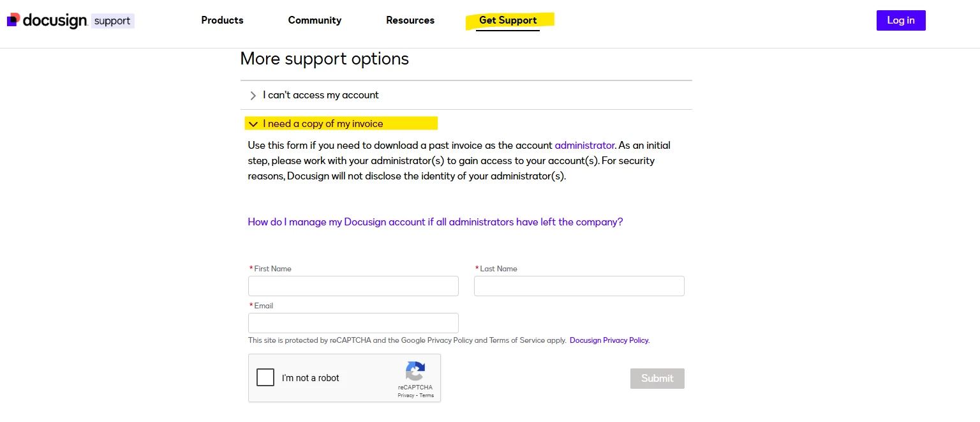
Task: Click the reCAPTCHA logo icon
Action: tap(415, 372)
